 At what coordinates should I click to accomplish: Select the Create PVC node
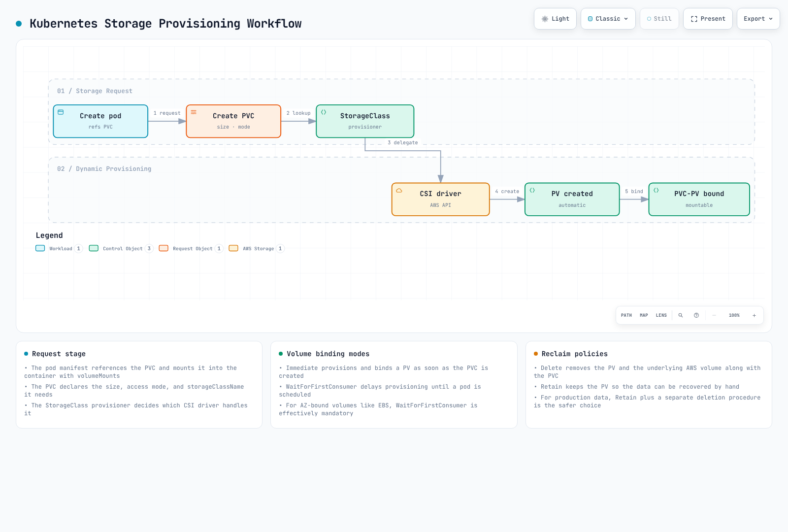(x=233, y=121)
